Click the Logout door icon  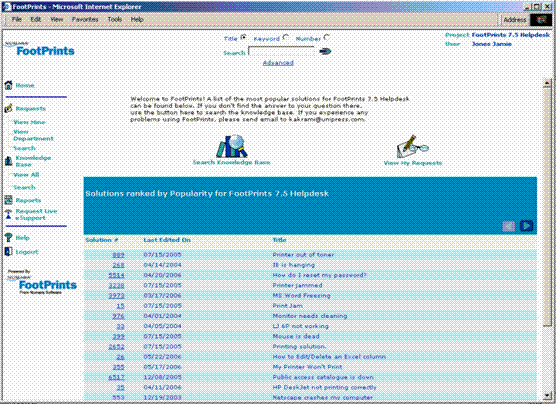9,251
